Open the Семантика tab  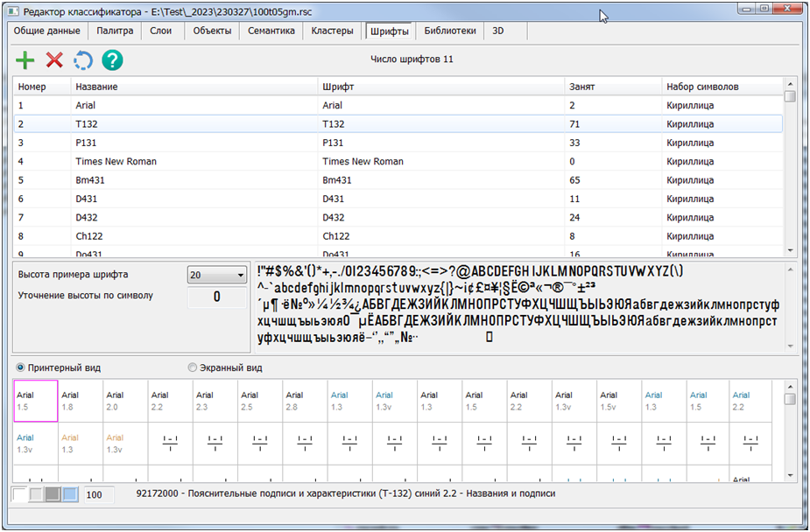271,31
